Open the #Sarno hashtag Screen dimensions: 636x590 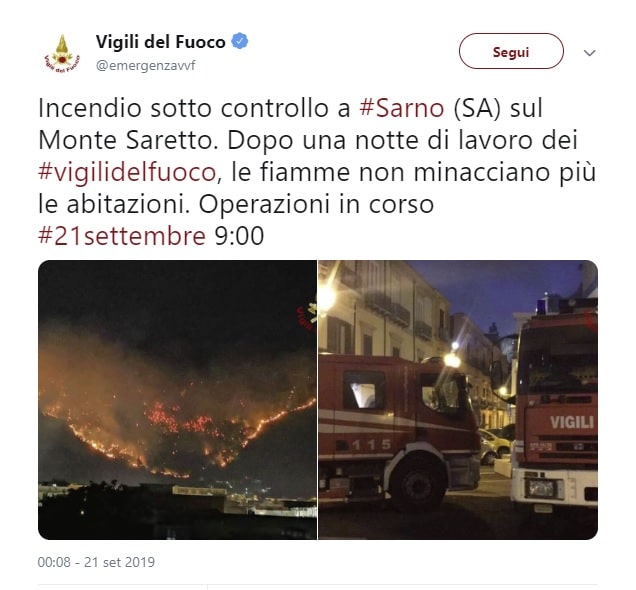[x=402, y=108]
